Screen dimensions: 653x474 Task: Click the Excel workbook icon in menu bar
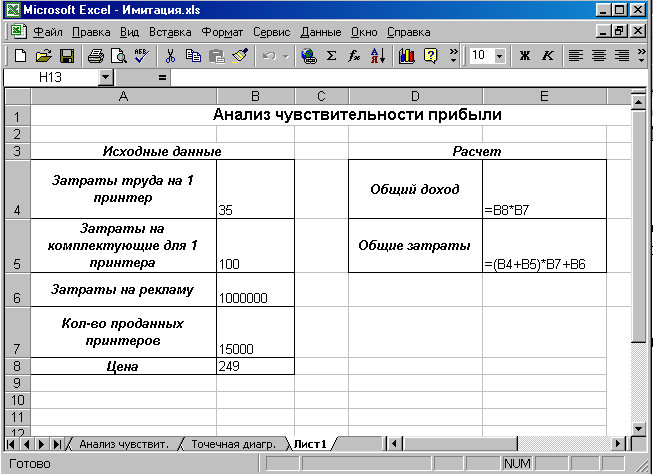point(17,32)
